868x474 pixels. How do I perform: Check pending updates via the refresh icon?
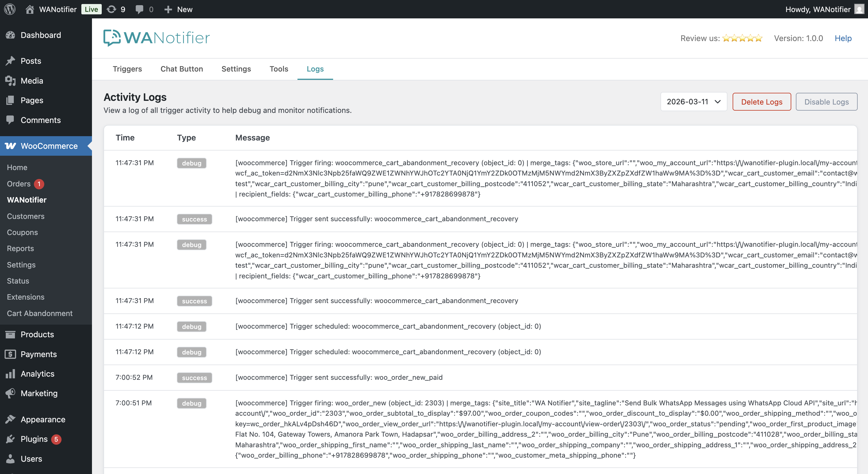coord(111,9)
